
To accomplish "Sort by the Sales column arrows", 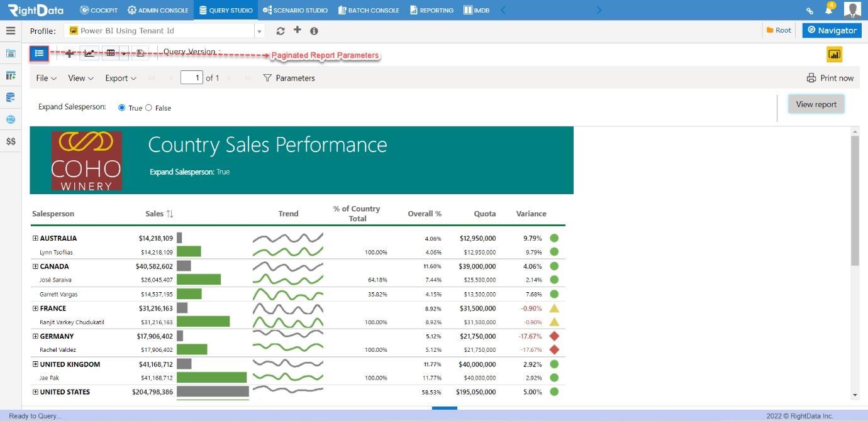I will [170, 214].
